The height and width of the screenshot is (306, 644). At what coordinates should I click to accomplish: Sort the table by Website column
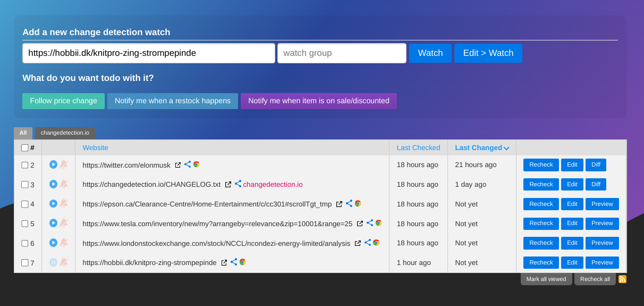click(x=95, y=148)
